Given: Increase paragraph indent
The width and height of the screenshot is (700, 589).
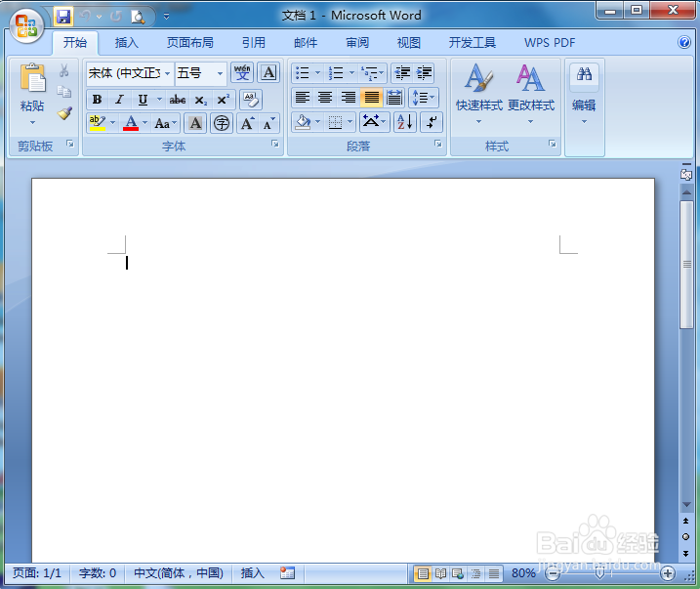Looking at the screenshot, I should pos(424,72).
